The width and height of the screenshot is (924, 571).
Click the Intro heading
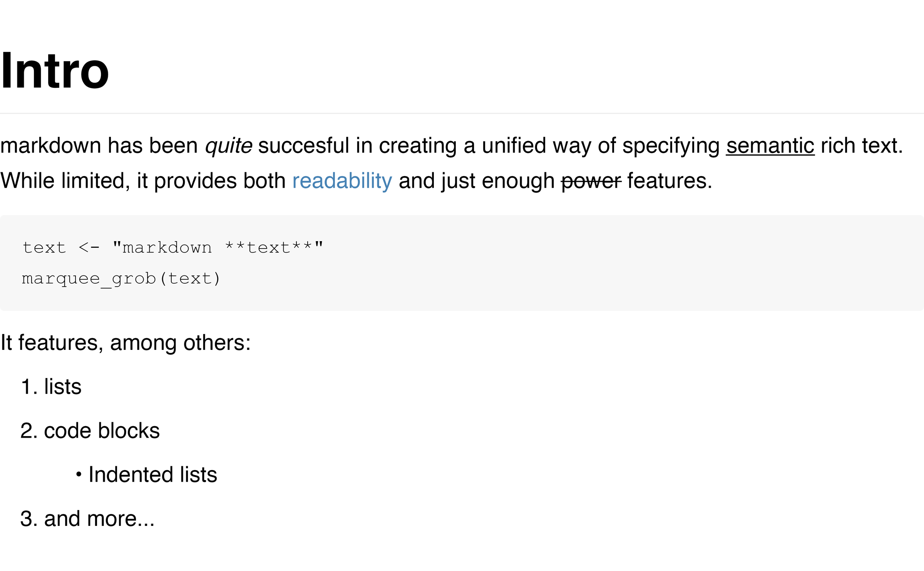pyautogui.click(x=55, y=71)
